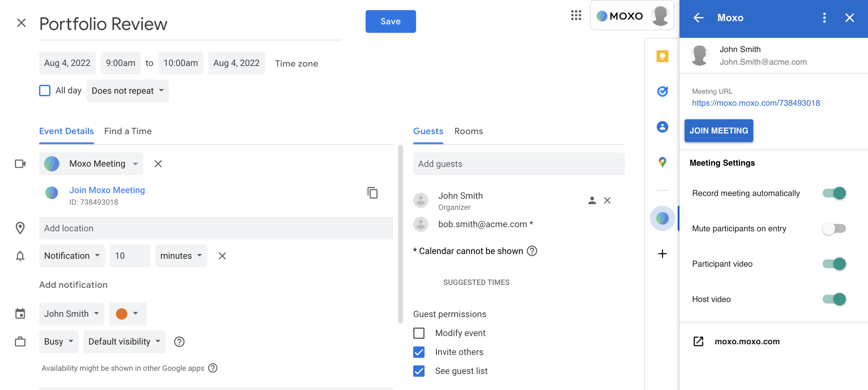
Task: Uncheck the See guest list permission
Action: pos(419,371)
